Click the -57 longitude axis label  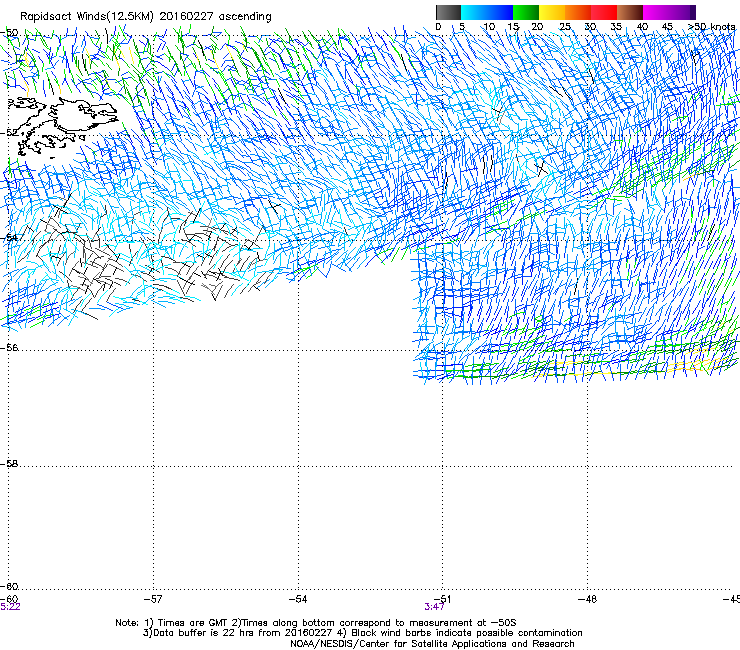coord(153,599)
